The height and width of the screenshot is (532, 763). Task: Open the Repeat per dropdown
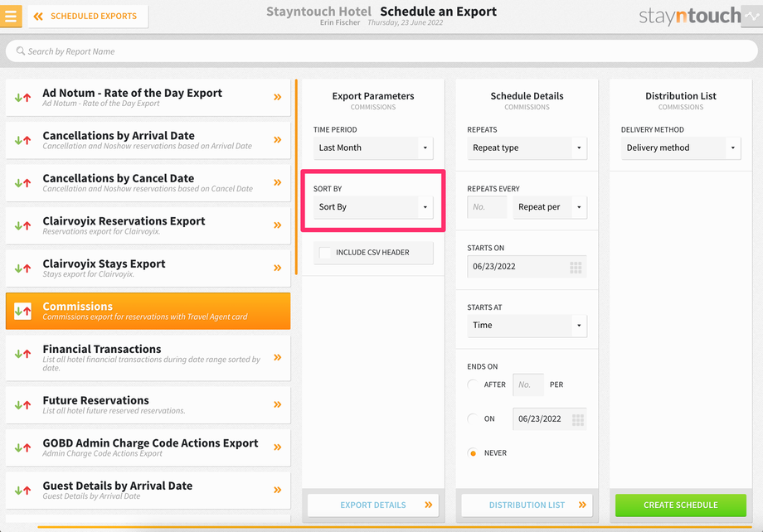550,207
